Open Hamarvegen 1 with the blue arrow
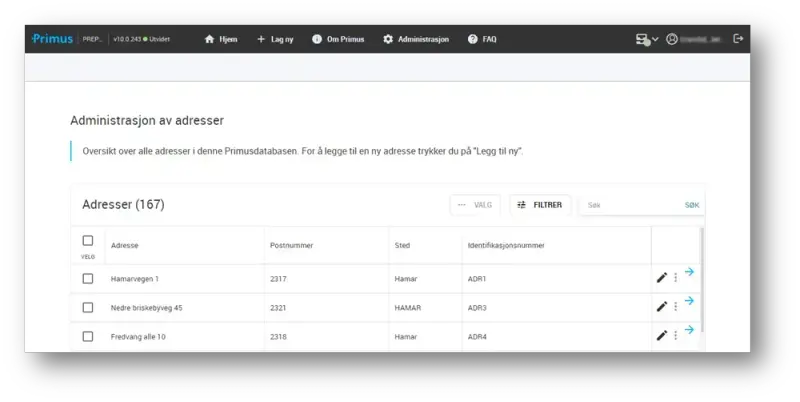This screenshot has width=800, height=402. coord(689,272)
